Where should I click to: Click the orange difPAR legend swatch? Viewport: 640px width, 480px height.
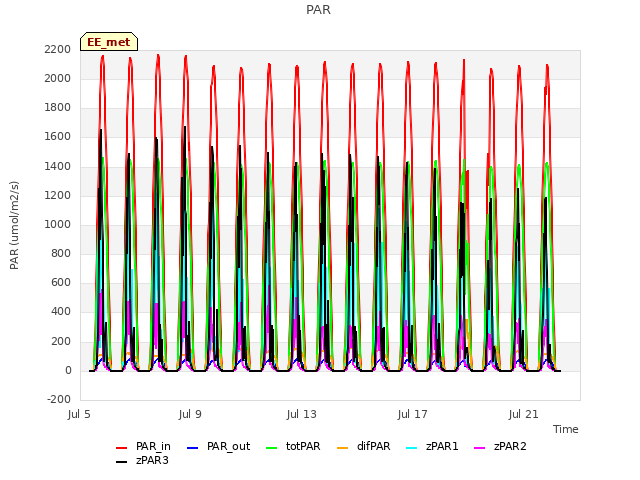(x=342, y=448)
